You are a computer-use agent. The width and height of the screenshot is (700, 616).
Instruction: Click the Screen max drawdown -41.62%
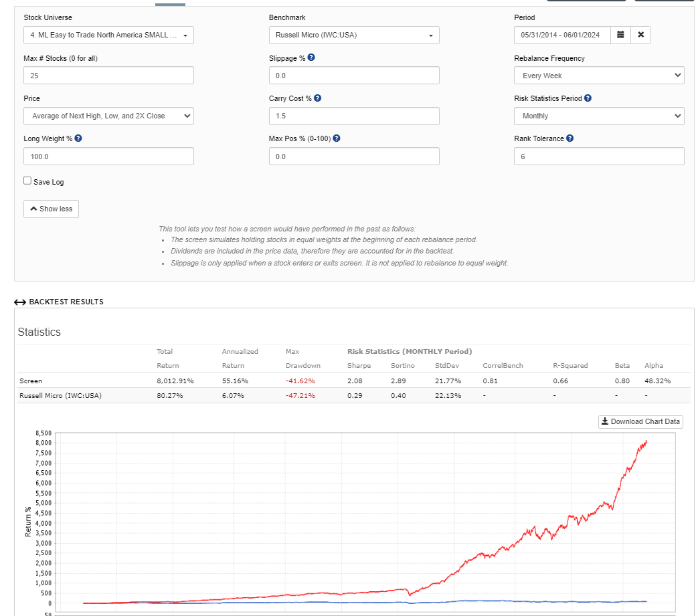pyautogui.click(x=300, y=381)
